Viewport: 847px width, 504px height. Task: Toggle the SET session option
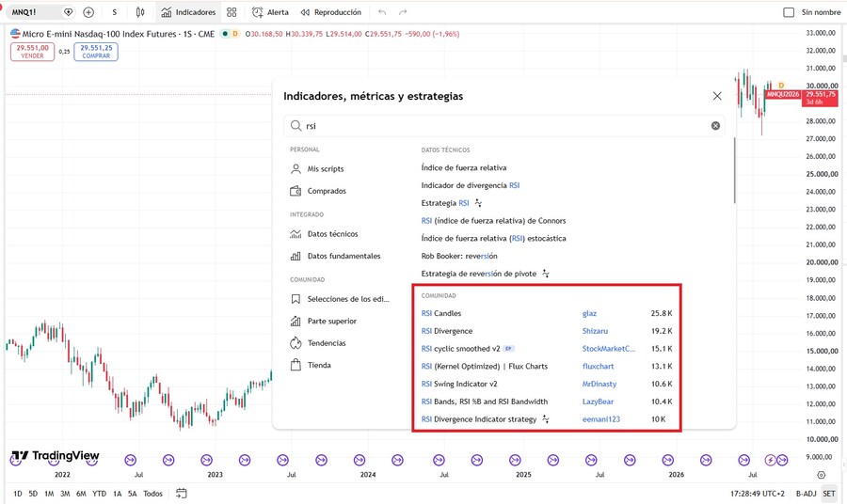point(829,494)
